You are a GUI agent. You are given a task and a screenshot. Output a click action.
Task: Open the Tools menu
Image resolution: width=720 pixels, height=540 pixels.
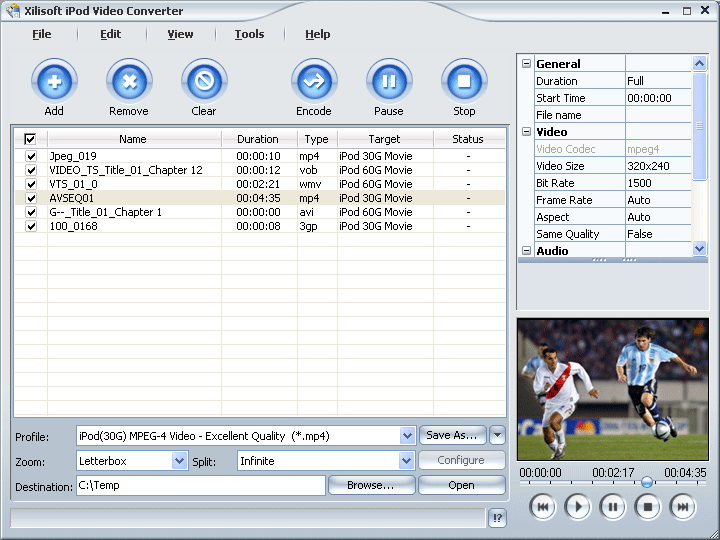click(x=249, y=34)
